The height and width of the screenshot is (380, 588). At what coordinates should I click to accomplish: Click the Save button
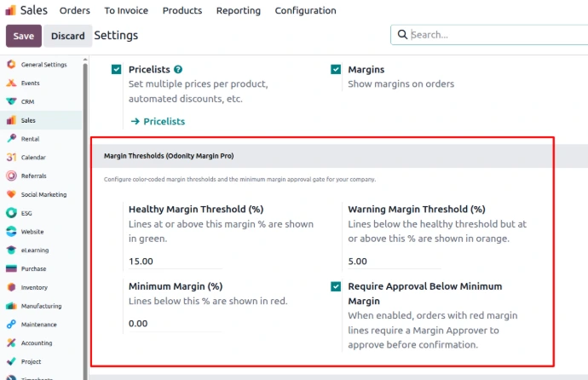coord(23,36)
